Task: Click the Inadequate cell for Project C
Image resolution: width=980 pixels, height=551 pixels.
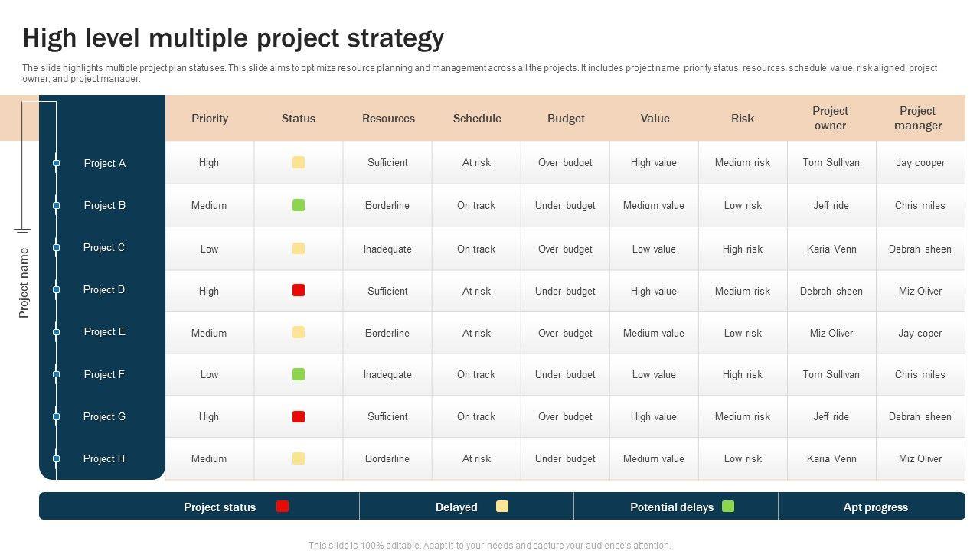Action: tap(387, 249)
